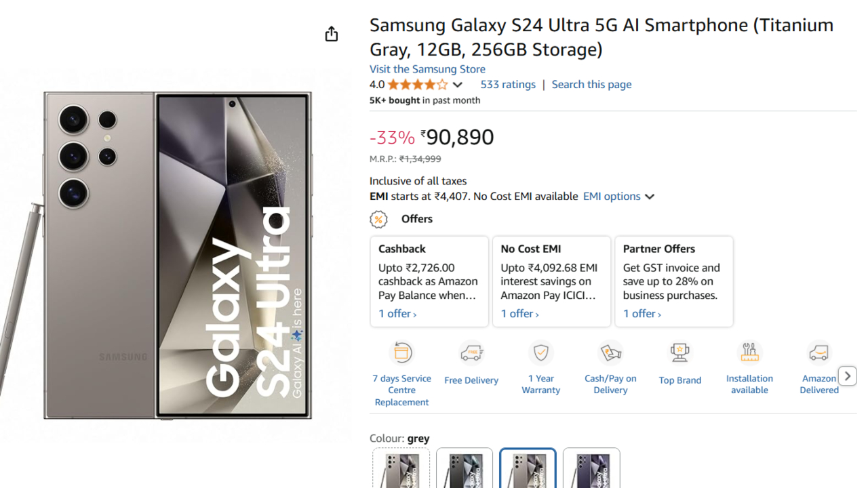Open the Visit the Samsung Store link
Viewport: 868px width, 488px height.
point(427,69)
